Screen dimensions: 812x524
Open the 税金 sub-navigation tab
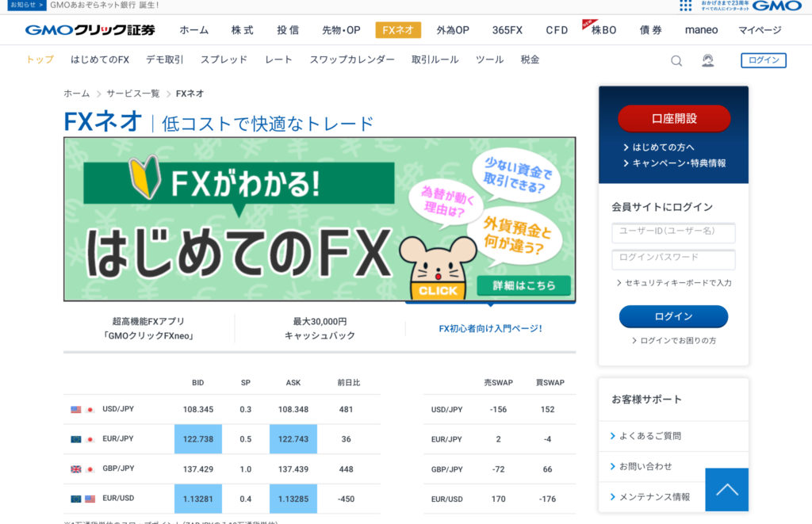[530, 59]
